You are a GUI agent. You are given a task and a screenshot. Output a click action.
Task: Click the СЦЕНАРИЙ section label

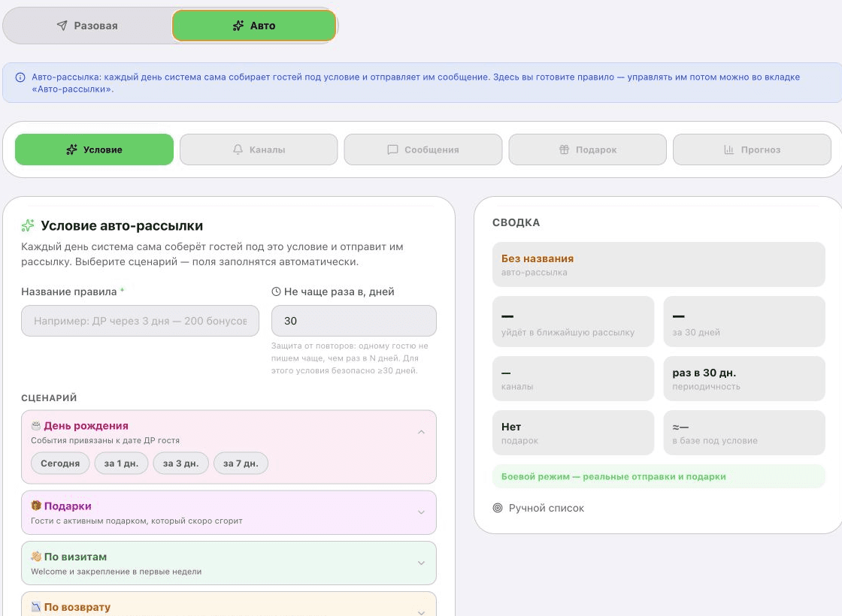click(x=49, y=398)
